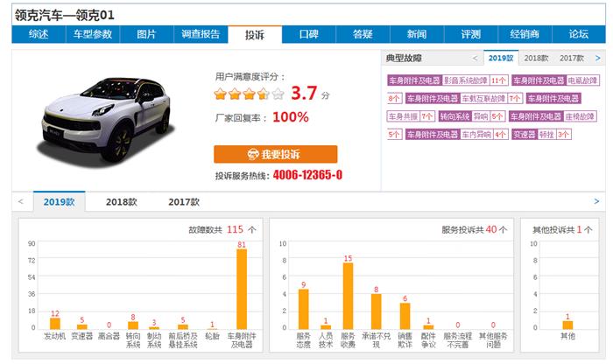The height and width of the screenshot is (364, 613).
Task: Click the 影音系统故障 fault tag
Action: point(447,80)
